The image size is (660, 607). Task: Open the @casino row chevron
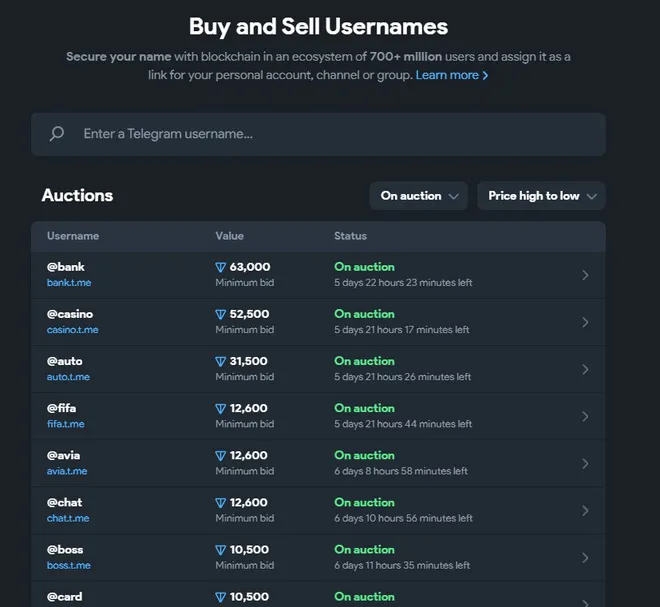point(585,322)
